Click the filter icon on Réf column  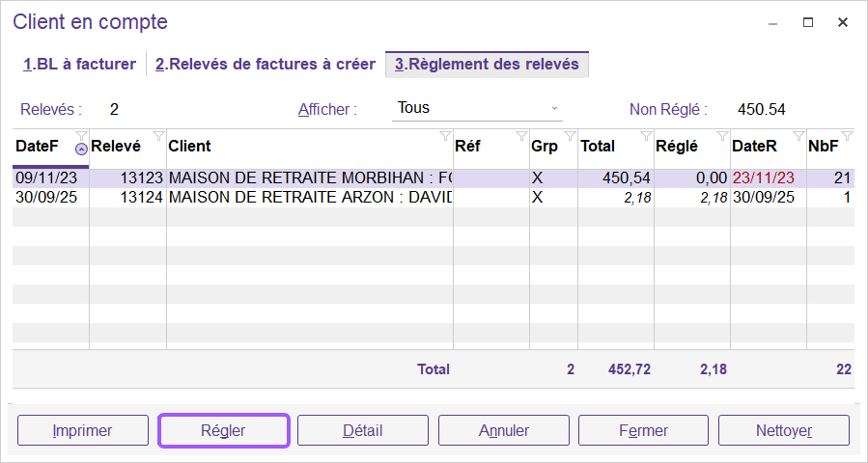click(x=521, y=135)
